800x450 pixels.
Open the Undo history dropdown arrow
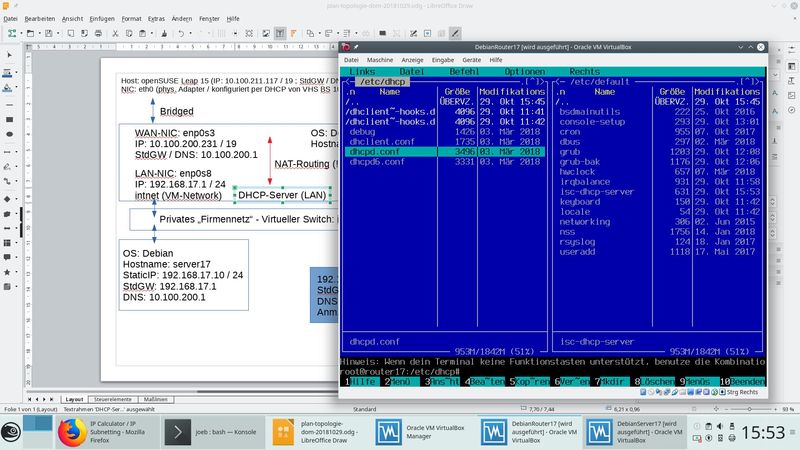190,33
